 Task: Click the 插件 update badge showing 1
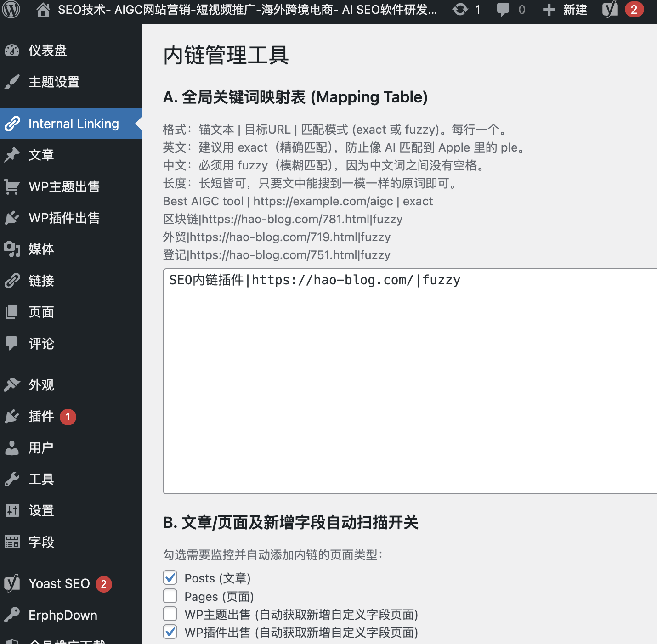pyautogui.click(x=68, y=417)
